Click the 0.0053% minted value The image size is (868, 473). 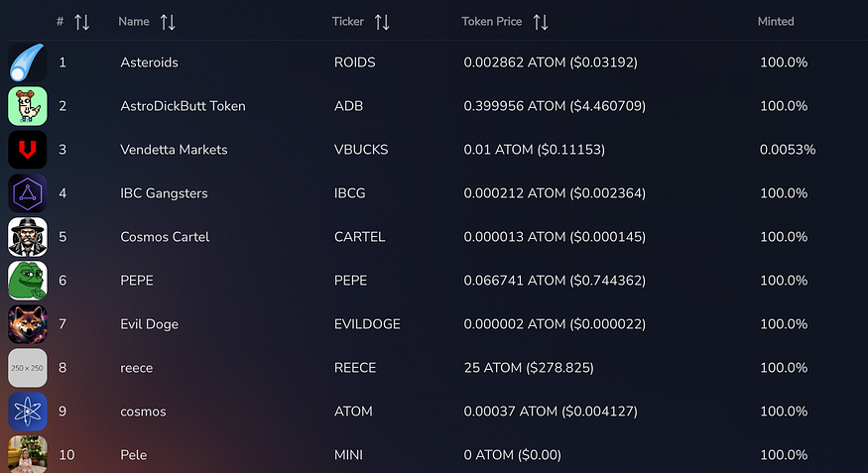pos(788,150)
